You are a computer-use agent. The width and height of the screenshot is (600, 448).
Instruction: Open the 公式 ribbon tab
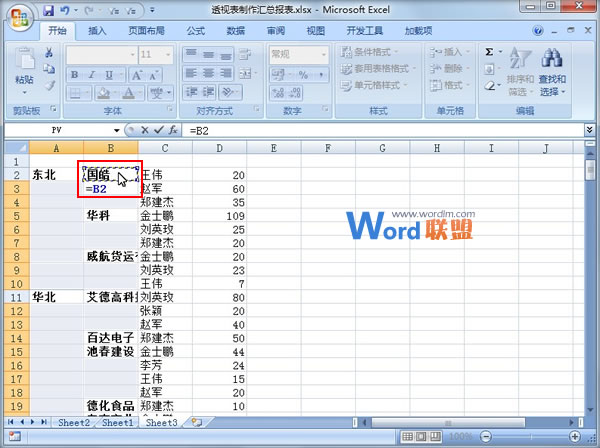click(196, 31)
